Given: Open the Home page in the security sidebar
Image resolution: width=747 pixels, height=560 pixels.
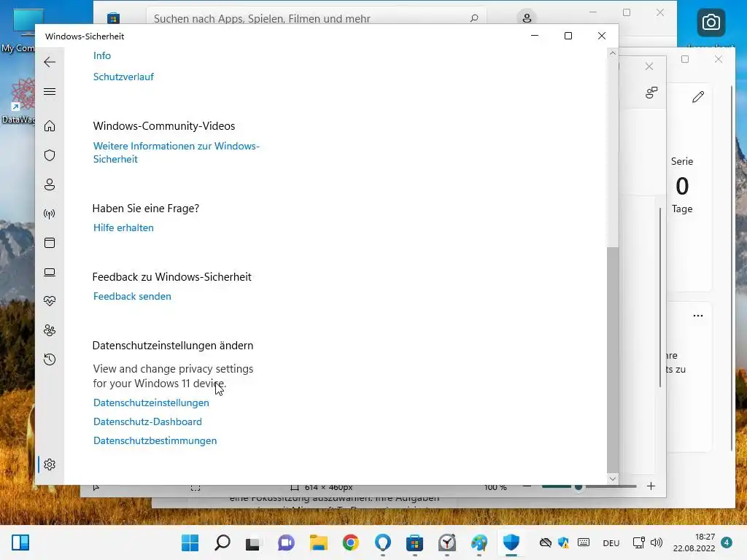Looking at the screenshot, I should [50, 125].
